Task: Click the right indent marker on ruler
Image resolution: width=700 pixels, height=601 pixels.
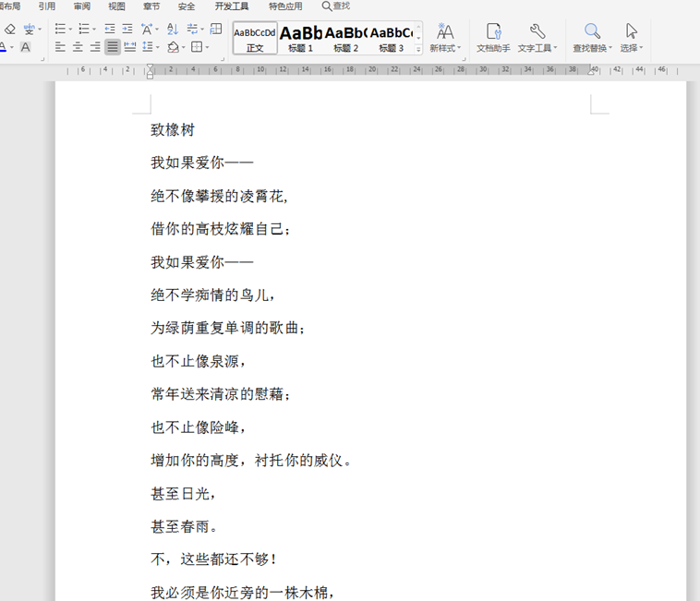Action: [591, 70]
